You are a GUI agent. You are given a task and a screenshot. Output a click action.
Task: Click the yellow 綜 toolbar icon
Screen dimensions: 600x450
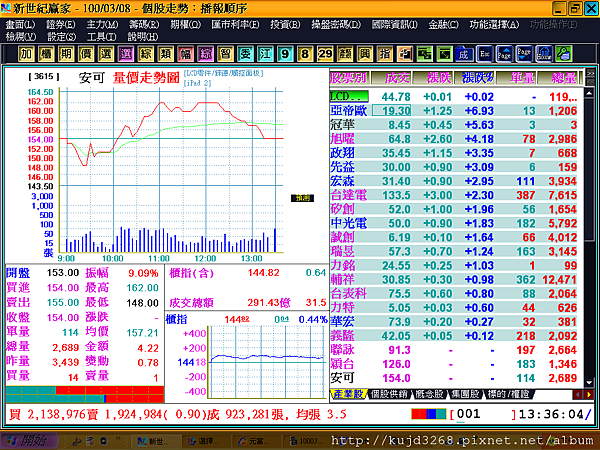[x=145, y=54]
